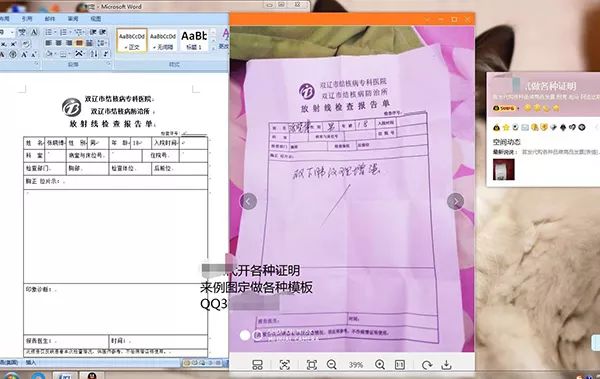Click the 姓名 cell in Word table

pyautogui.click(x=34, y=143)
